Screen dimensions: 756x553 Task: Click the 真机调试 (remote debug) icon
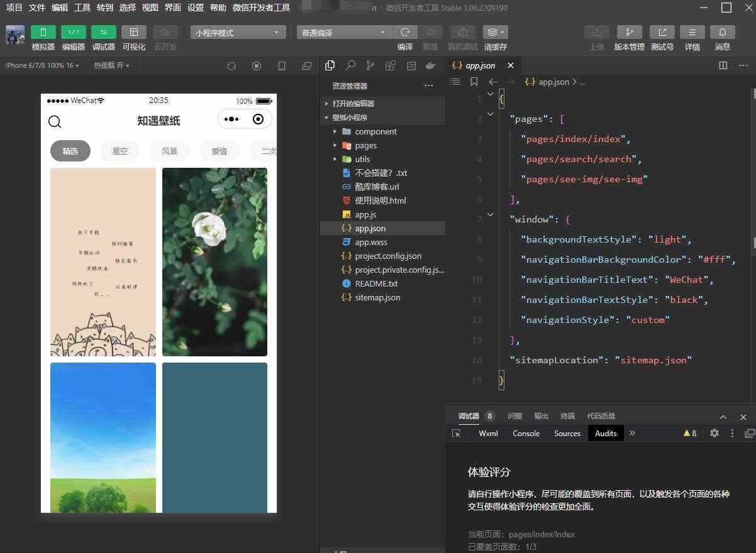coord(462,32)
